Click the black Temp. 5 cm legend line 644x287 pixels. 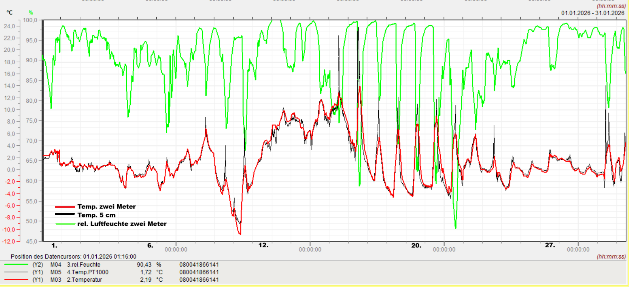point(65,214)
